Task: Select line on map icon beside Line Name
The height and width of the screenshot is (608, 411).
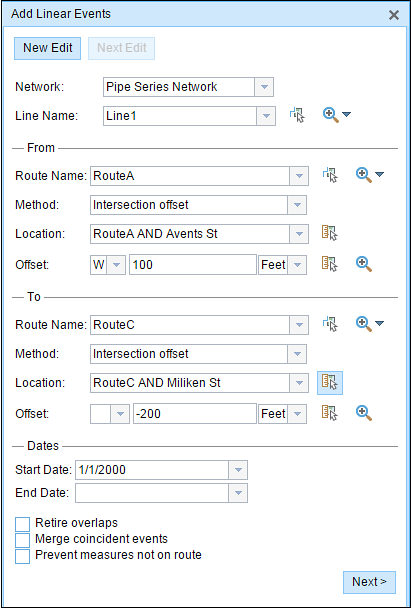Action: pos(297,115)
